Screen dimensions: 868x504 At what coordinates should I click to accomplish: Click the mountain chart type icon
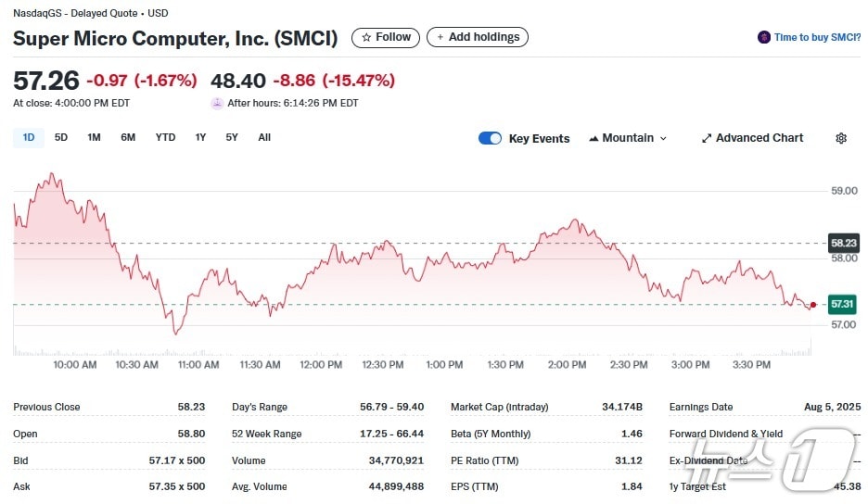593,138
